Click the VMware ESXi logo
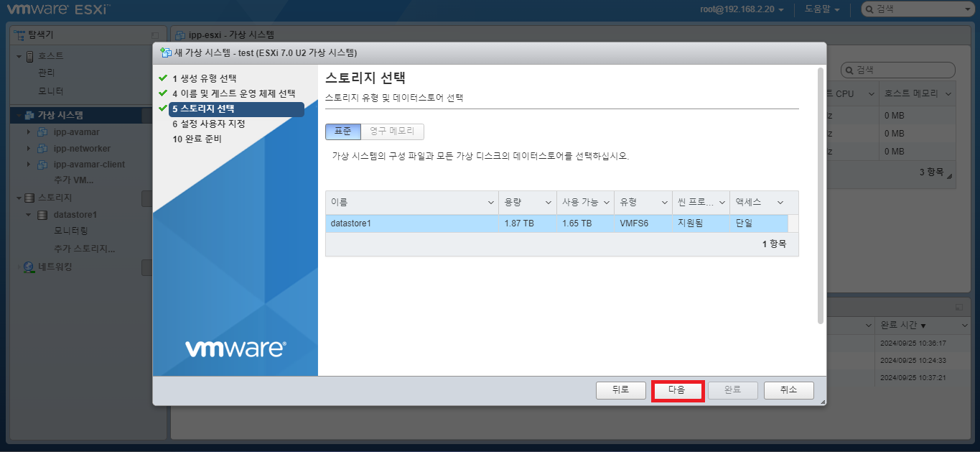This screenshot has width=980, height=452. pos(60,9)
